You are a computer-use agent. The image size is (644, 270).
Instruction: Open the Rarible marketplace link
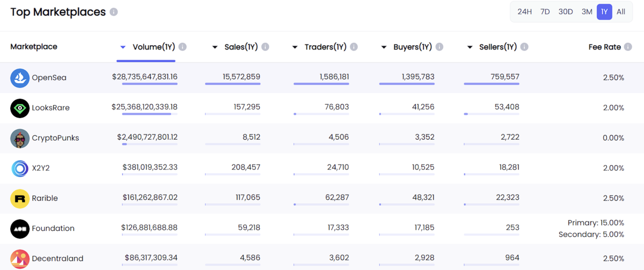coord(45,198)
